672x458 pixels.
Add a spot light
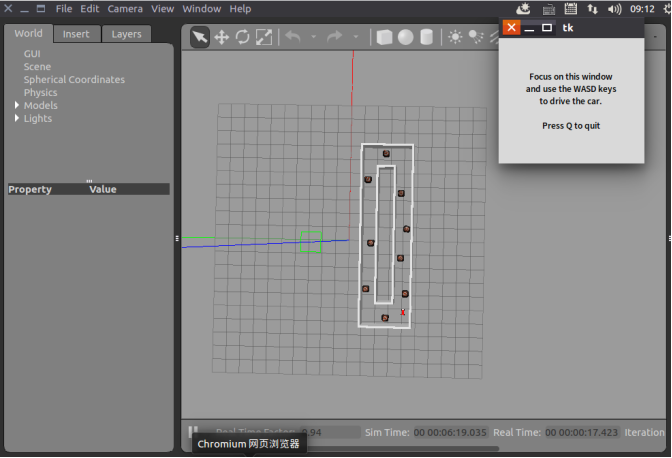point(476,37)
